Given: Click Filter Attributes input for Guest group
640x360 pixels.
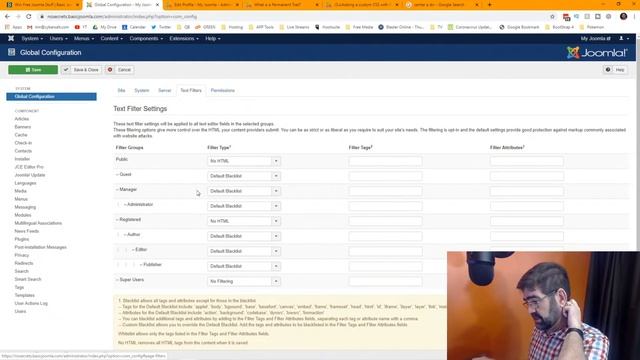Looking at the screenshot, I should coord(527,176).
